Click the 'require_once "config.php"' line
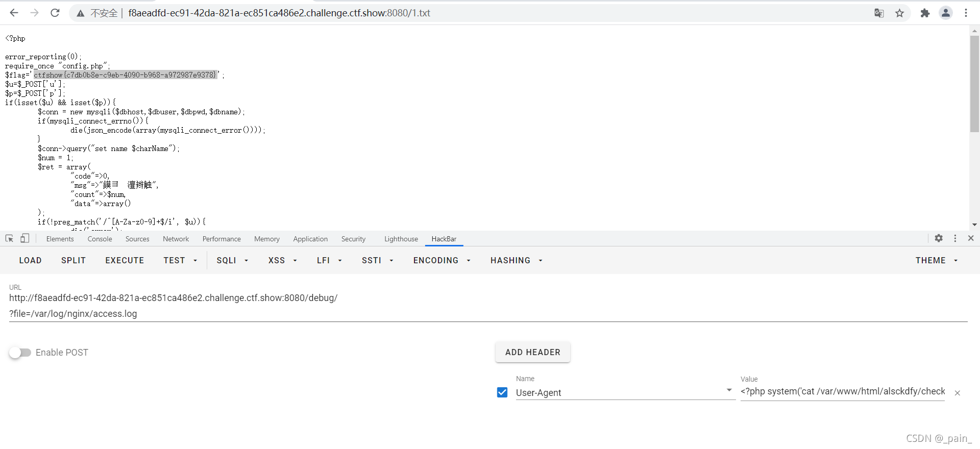 (58, 66)
